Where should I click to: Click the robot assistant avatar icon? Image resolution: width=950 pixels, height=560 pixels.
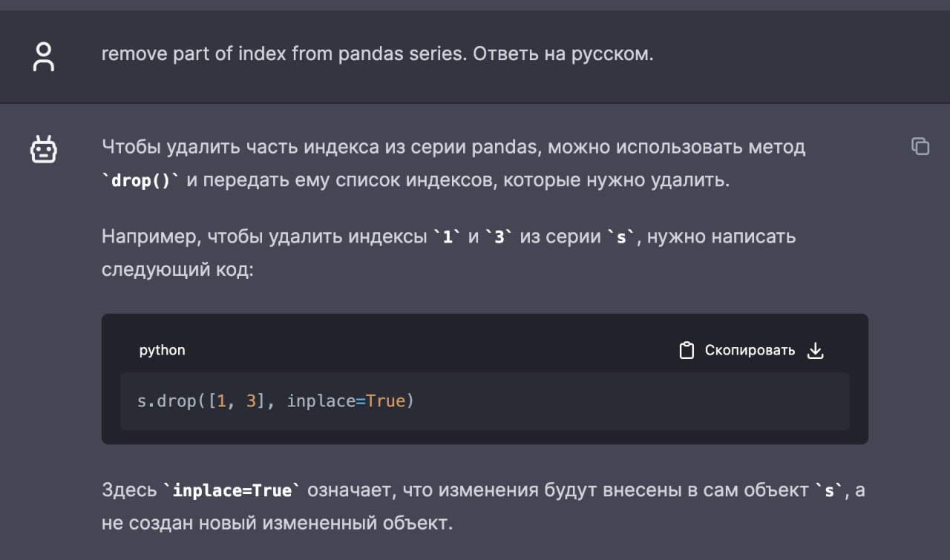pyautogui.click(x=44, y=149)
